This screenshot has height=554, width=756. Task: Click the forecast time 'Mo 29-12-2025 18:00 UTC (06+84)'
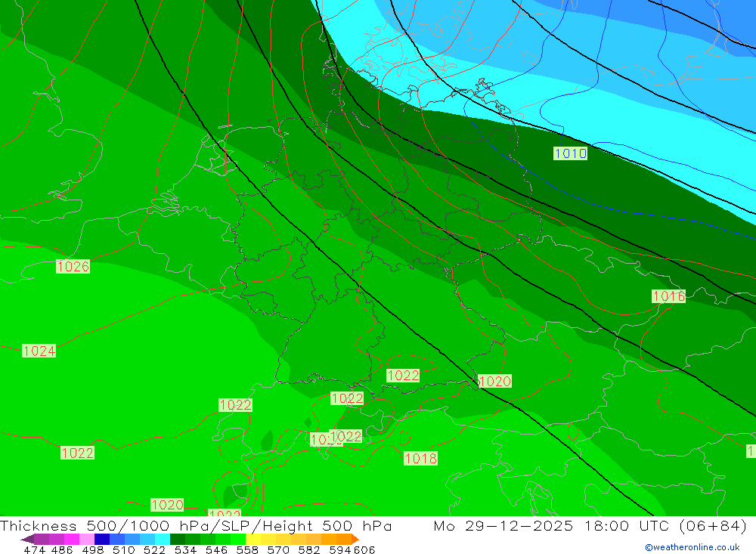pos(590,525)
